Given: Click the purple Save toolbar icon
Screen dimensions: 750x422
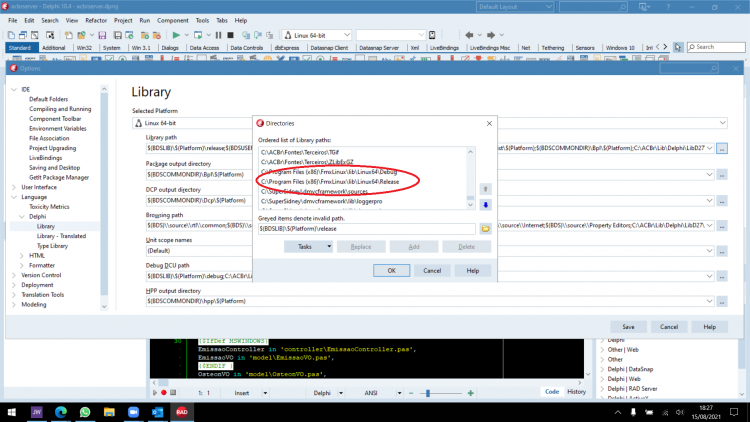Looking at the screenshot, I should coord(102,35).
